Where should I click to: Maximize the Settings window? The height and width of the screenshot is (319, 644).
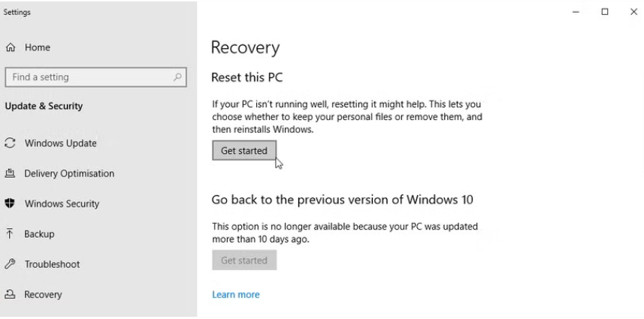click(x=605, y=12)
